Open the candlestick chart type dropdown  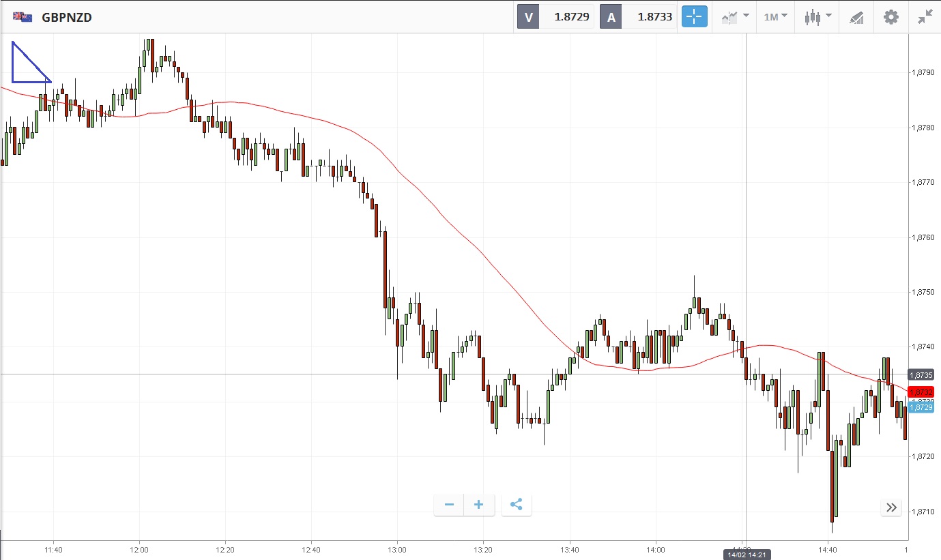817,17
